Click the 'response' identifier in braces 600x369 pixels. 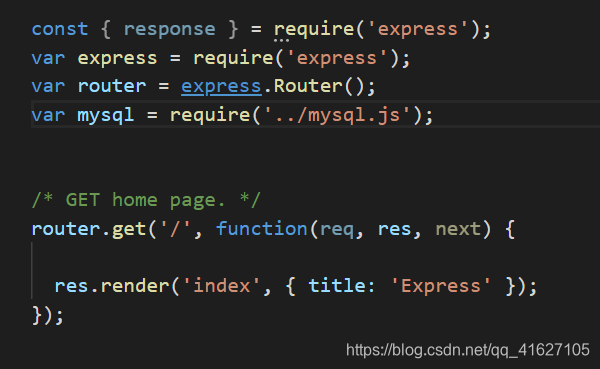point(170,30)
